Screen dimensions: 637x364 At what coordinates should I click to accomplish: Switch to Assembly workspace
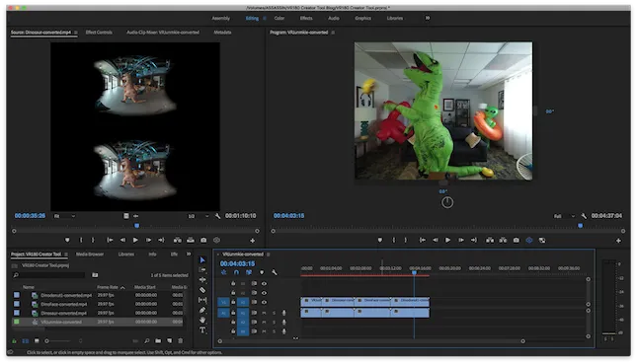220,19
